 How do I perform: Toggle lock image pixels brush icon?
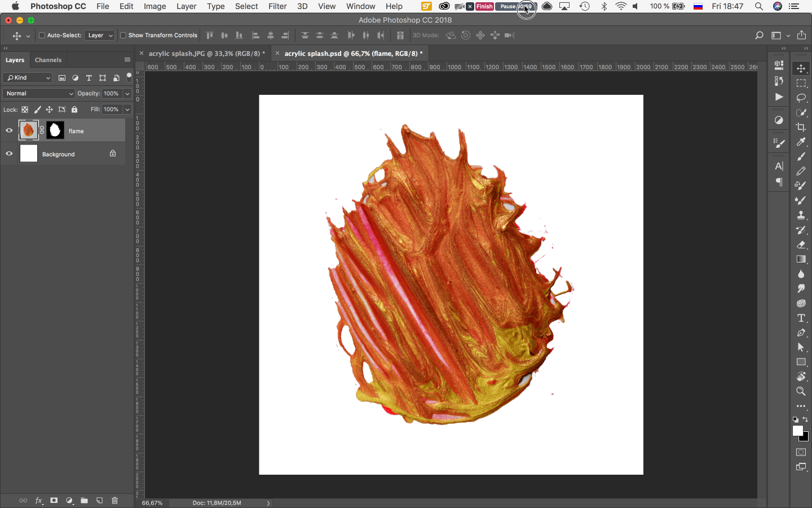37,110
